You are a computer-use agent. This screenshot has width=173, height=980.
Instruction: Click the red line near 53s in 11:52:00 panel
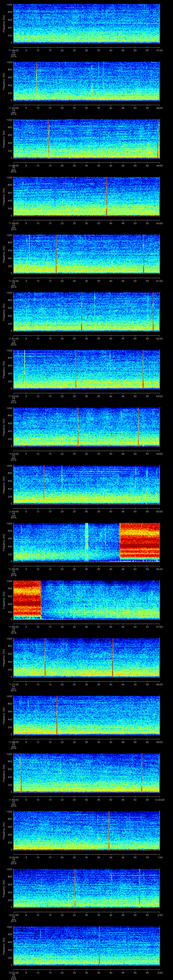click(x=143, y=369)
